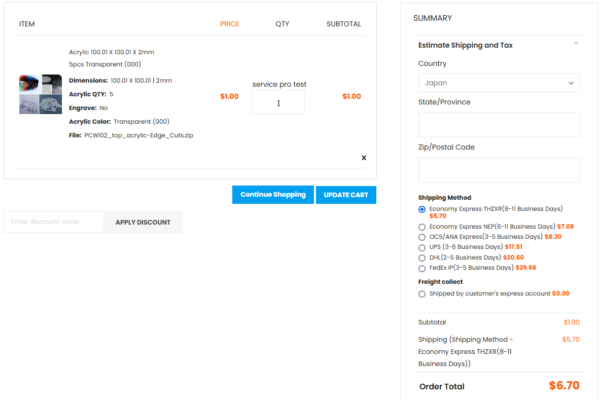
Task: Click the Apply Discount button
Action: coord(143,222)
